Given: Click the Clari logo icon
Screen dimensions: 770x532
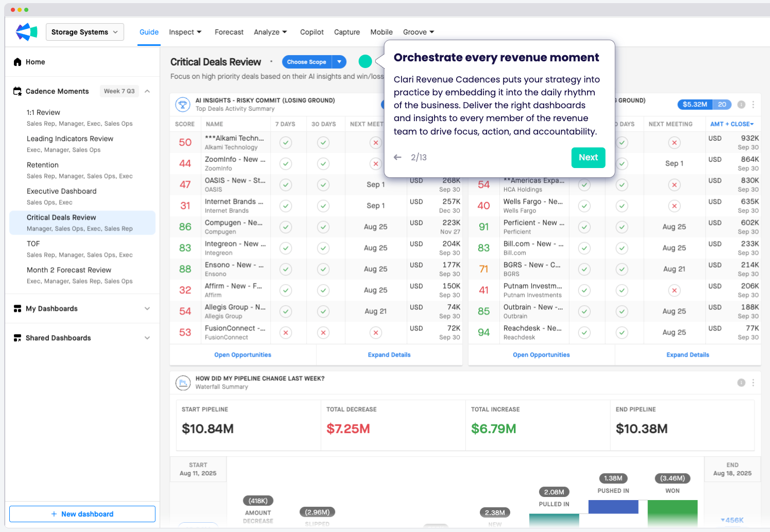Looking at the screenshot, I should pyautogui.click(x=26, y=32).
